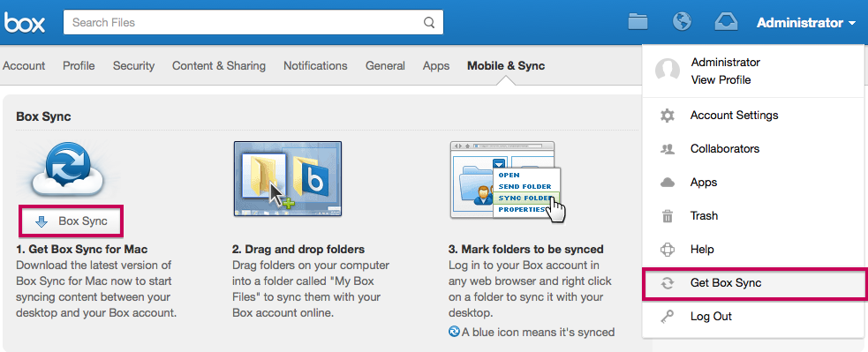The width and height of the screenshot is (868, 352).
Task: Select Account Settings in the dropdown menu
Action: (753, 115)
